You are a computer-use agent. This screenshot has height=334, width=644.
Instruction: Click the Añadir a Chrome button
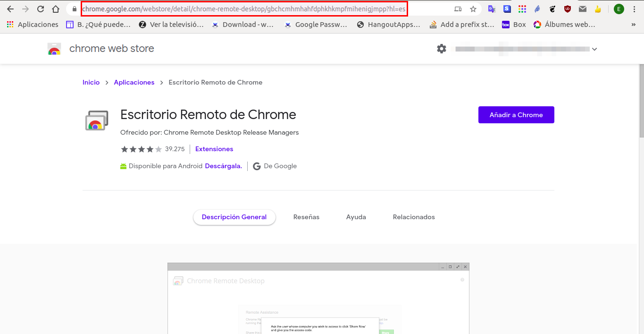pos(516,114)
